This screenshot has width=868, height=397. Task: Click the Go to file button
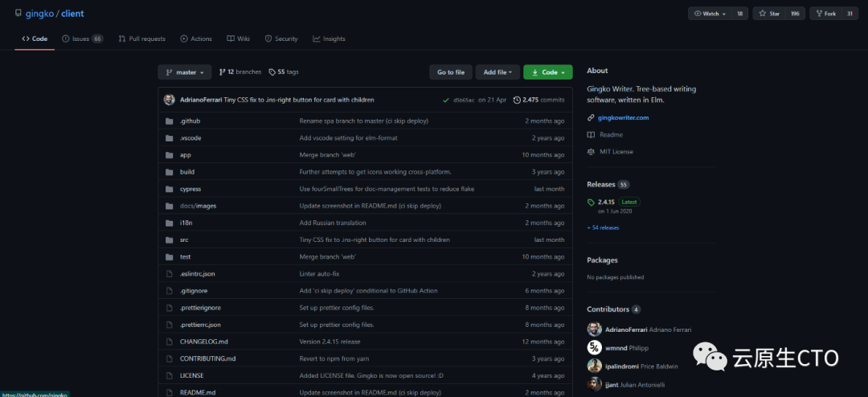point(451,72)
